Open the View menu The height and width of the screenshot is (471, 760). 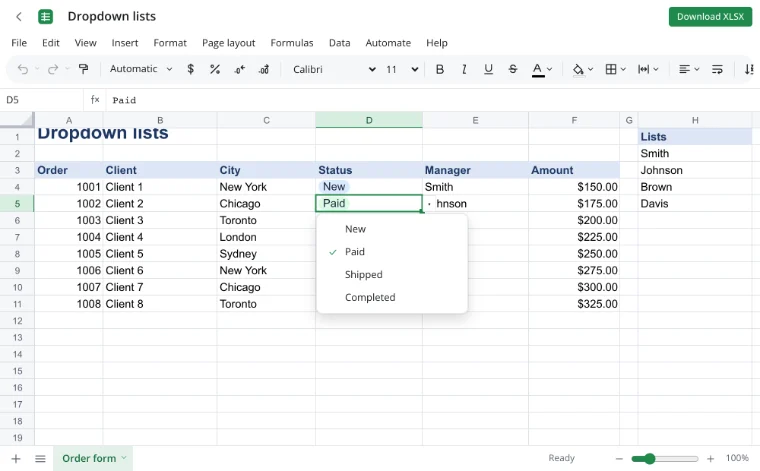(85, 43)
